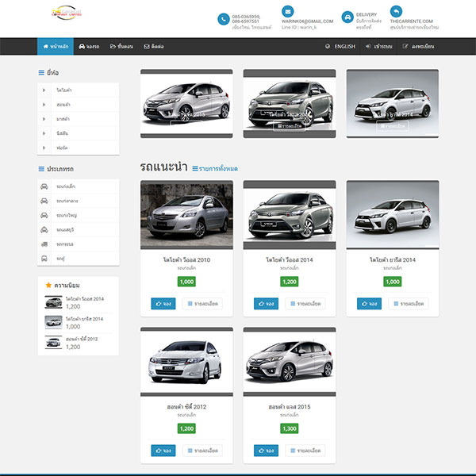Go to the home (หน้าหลัก) nav tab
The width and height of the screenshot is (476, 476).
tap(56, 47)
